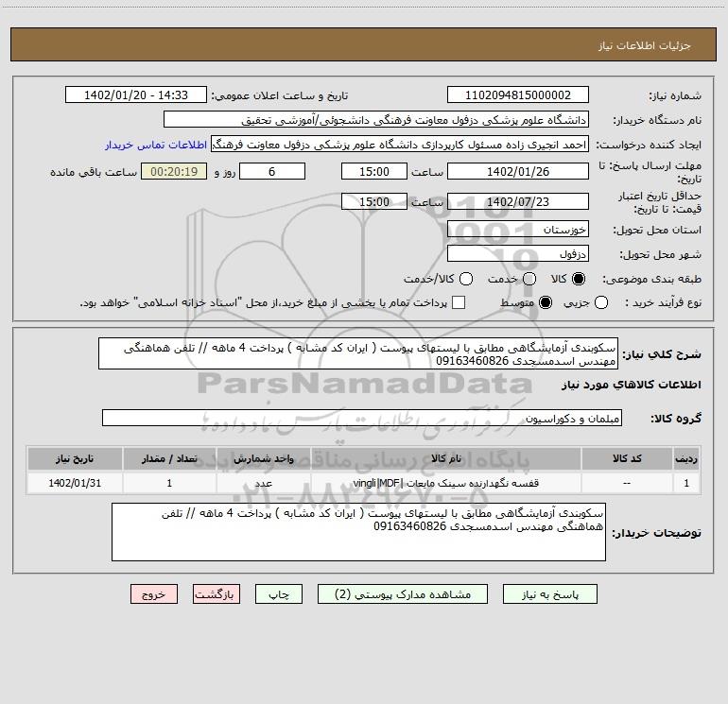
Task: Click the response deadline time 15:00 field
Action: (374, 171)
